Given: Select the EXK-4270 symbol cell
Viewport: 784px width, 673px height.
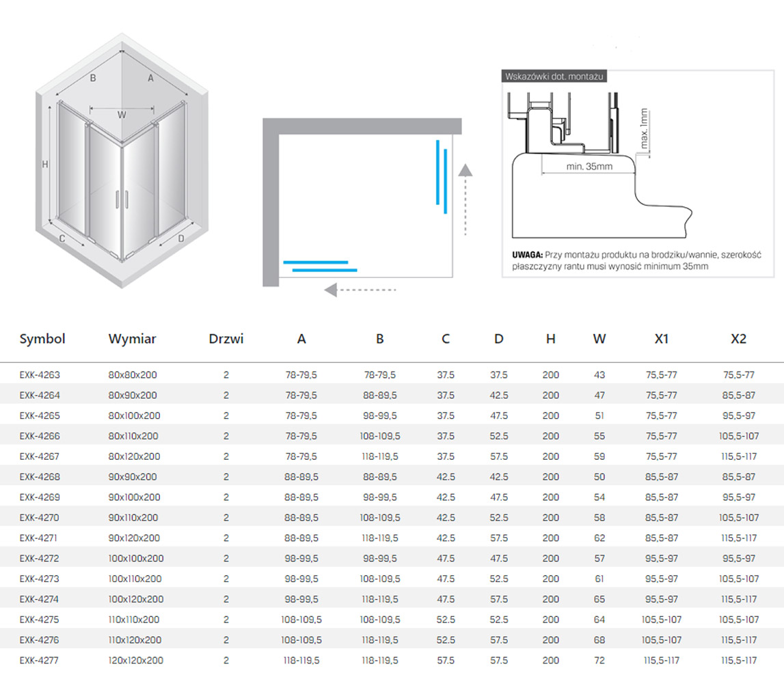Looking at the screenshot, I should point(40,518).
